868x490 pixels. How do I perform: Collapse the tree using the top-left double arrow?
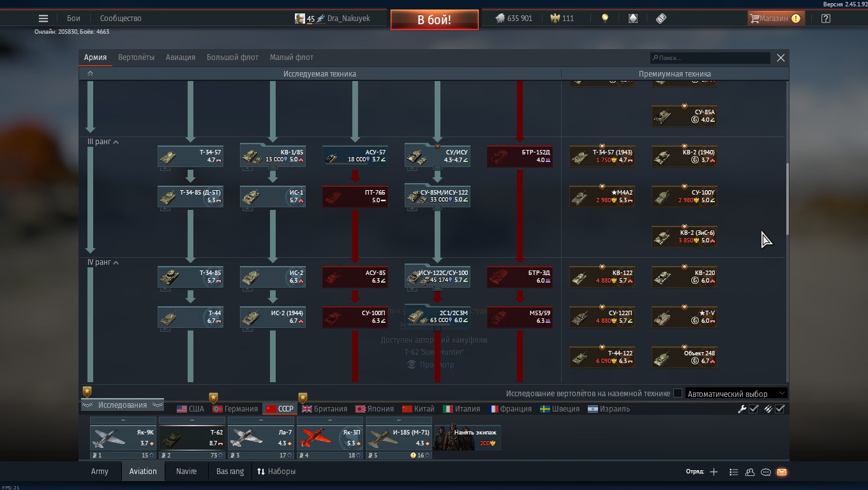pyautogui.click(x=90, y=74)
